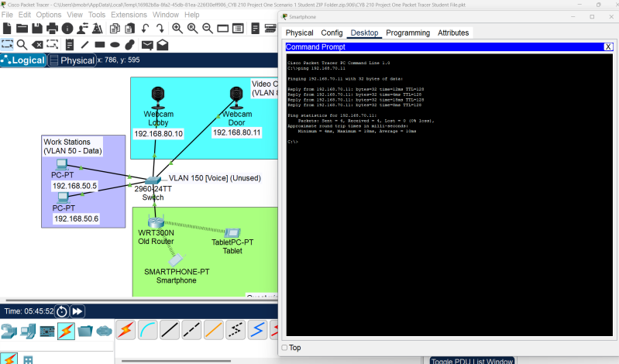Select the Delete tool icon

pos(38,45)
